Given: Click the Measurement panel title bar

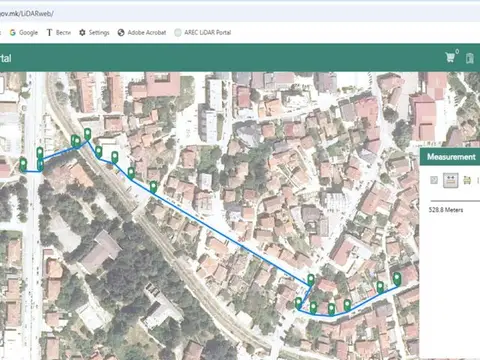Looking at the screenshot, I should [450, 157].
